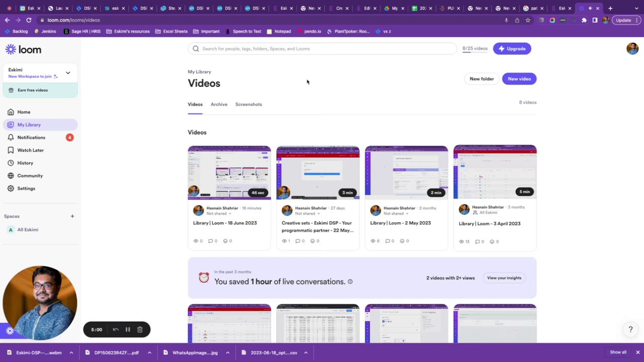Restart the recording in Loom control bar
The height and width of the screenshot is (362, 644).
point(115,330)
